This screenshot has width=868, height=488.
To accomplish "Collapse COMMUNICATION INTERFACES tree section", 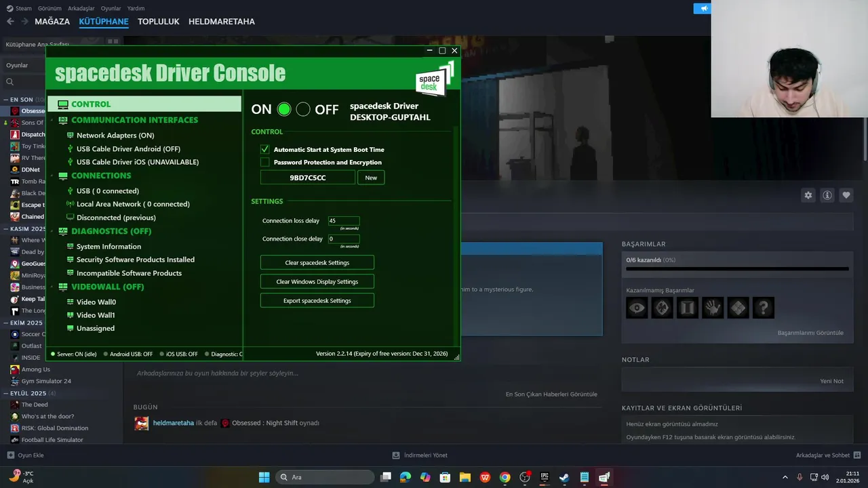I will (x=53, y=120).
